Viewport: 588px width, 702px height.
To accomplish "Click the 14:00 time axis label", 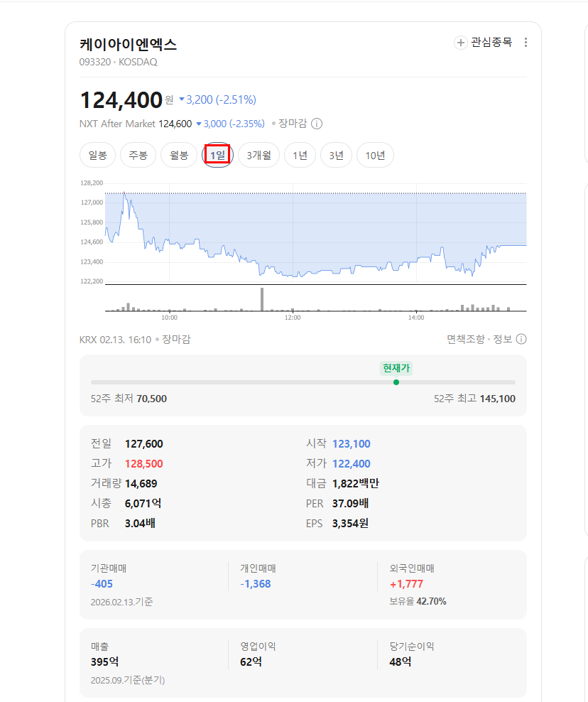I will (x=416, y=318).
